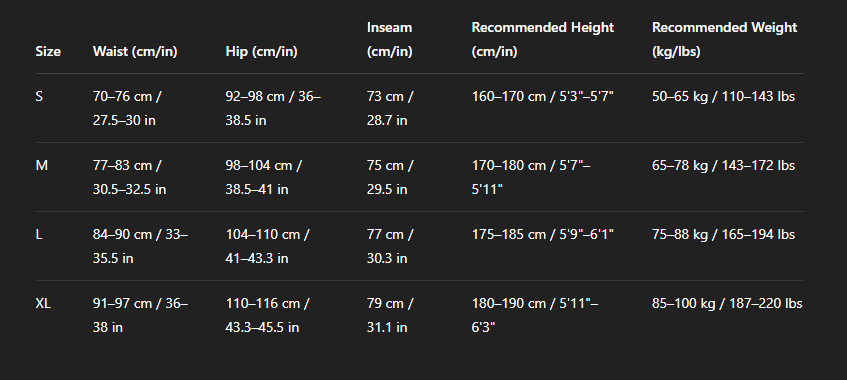Click the Recommended Weight column header

click(724, 39)
